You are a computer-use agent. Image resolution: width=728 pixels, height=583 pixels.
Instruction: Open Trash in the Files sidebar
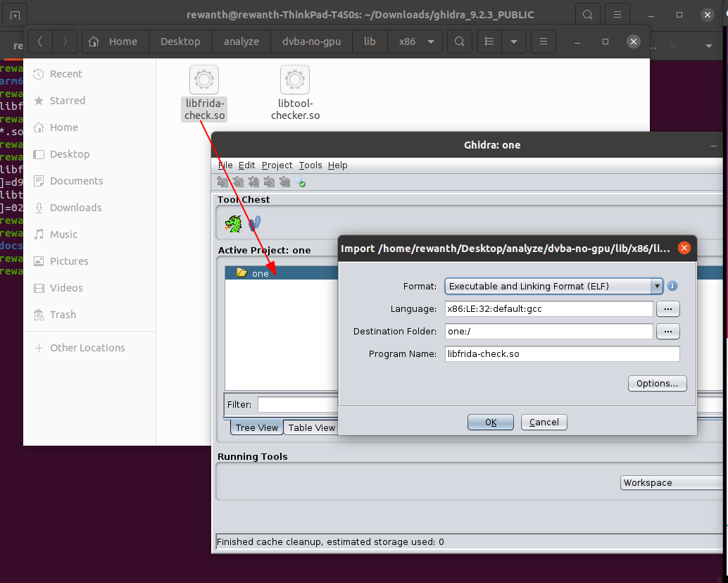[89, 315]
